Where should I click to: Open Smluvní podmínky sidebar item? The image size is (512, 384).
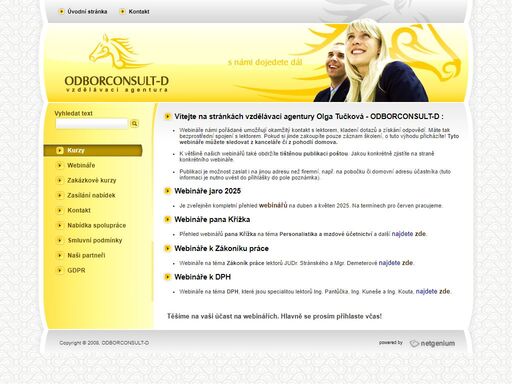[x=95, y=240]
